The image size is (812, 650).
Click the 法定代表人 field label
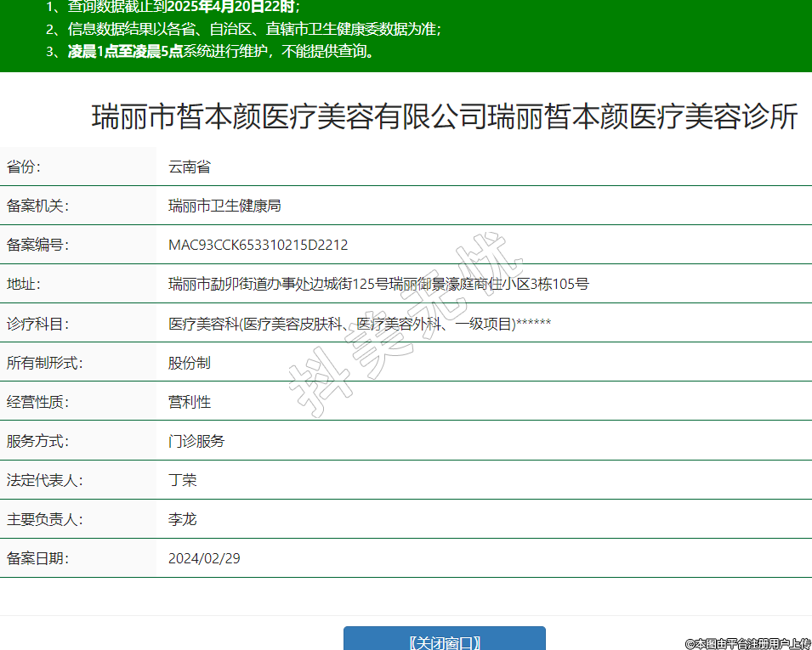click(44, 480)
